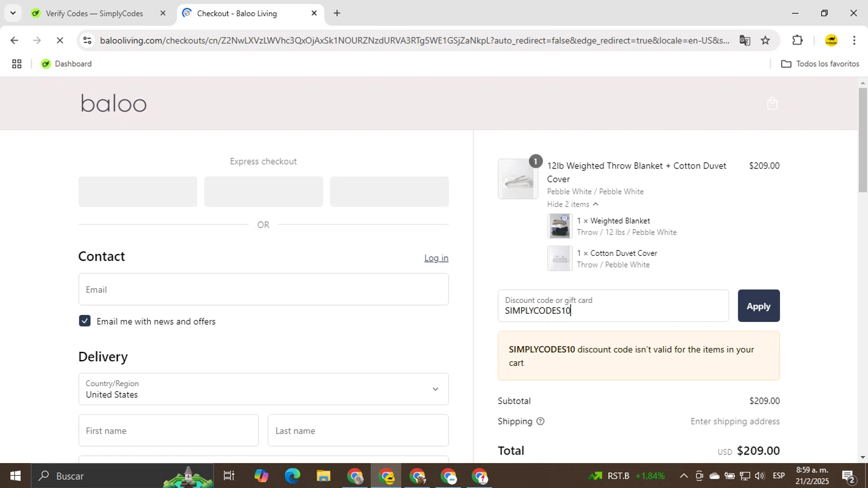Viewport: 868px width, 488px height.
Task: Click the Cotton Duvet Cover item thumbnail
Action: point(560,258)
